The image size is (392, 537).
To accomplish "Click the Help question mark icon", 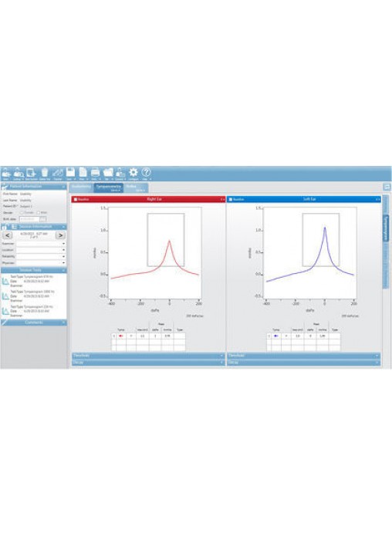I will (146, 172).
